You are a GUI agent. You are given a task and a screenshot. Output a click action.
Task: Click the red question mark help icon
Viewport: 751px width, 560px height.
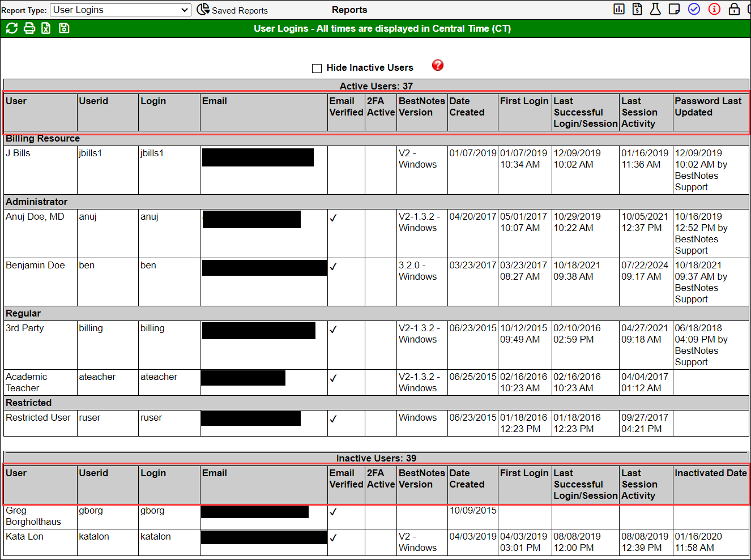(x=438, y=66)
